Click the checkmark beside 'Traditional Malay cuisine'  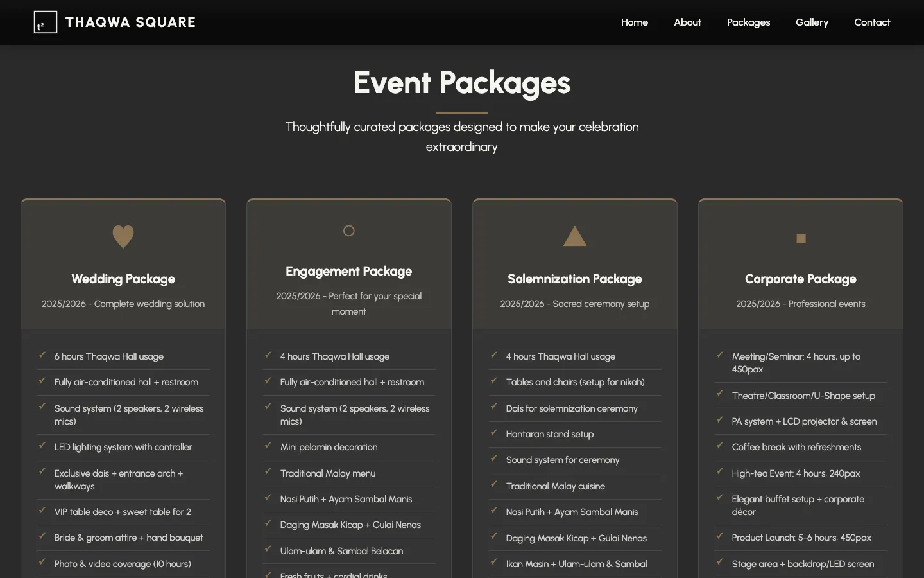point(493,484)
